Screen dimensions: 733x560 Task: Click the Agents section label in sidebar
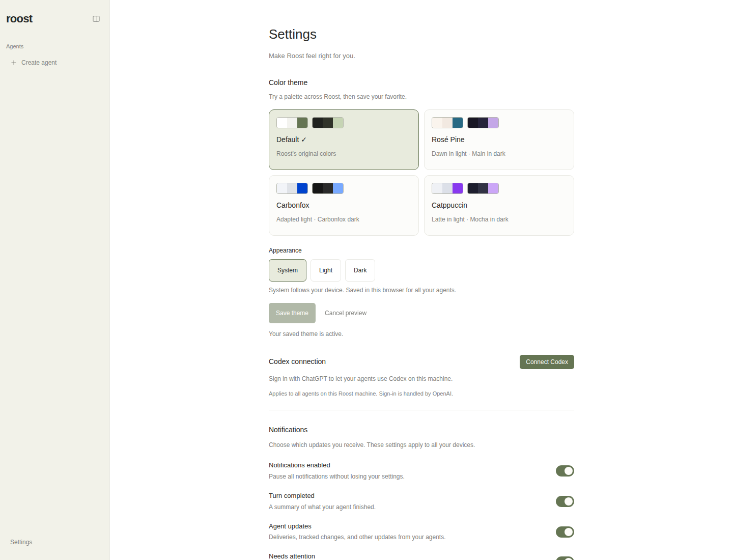[15, 46]
